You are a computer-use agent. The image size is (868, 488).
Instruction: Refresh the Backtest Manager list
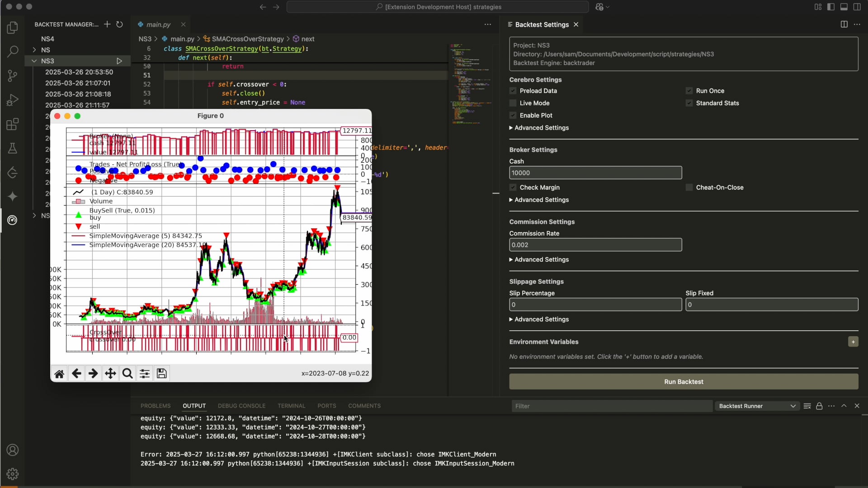(119, 24)
